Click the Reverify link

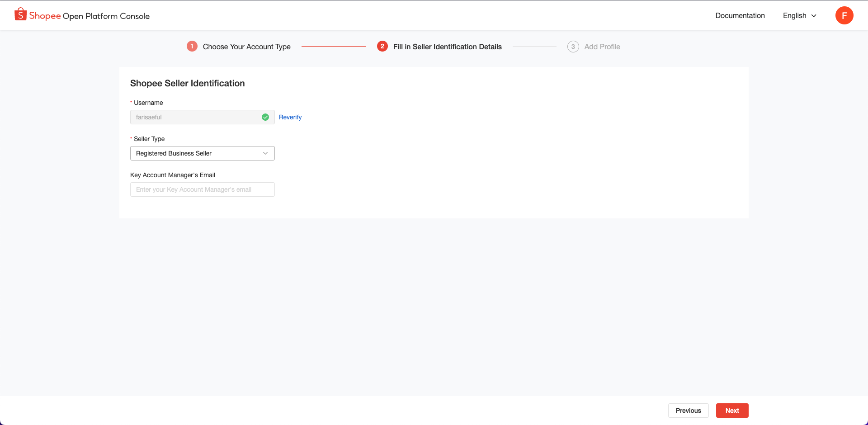click(290, 117)
